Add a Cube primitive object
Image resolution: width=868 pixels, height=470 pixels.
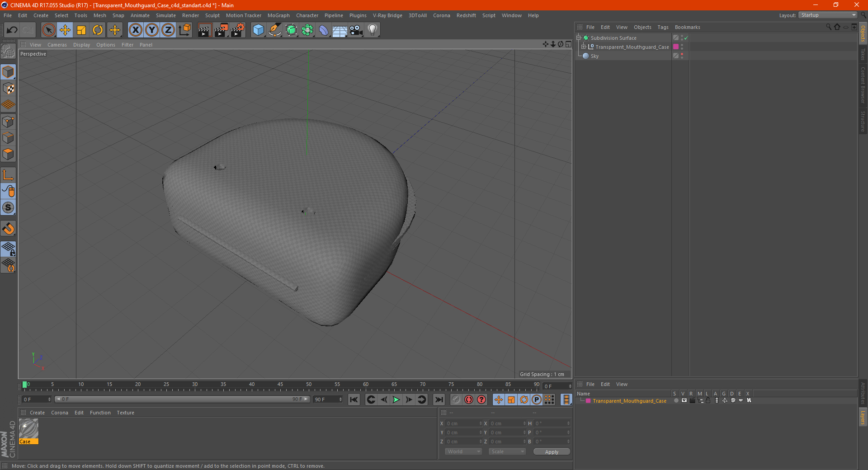click(258, 30)
